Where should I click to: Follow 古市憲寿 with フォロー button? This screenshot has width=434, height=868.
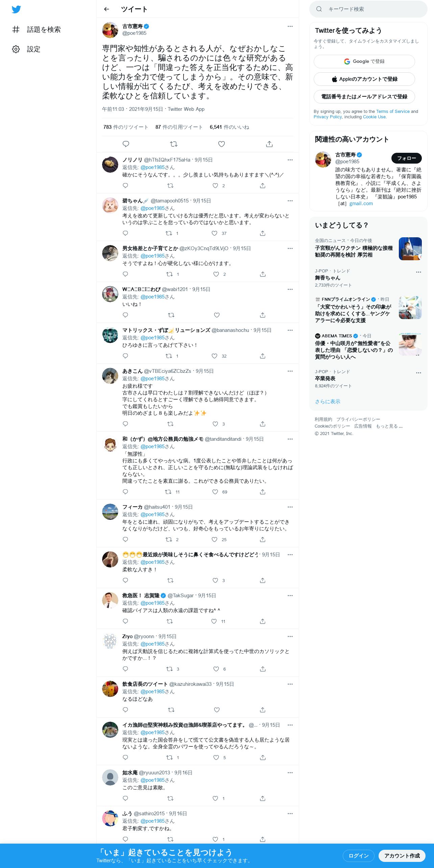(x=407, y=158)
